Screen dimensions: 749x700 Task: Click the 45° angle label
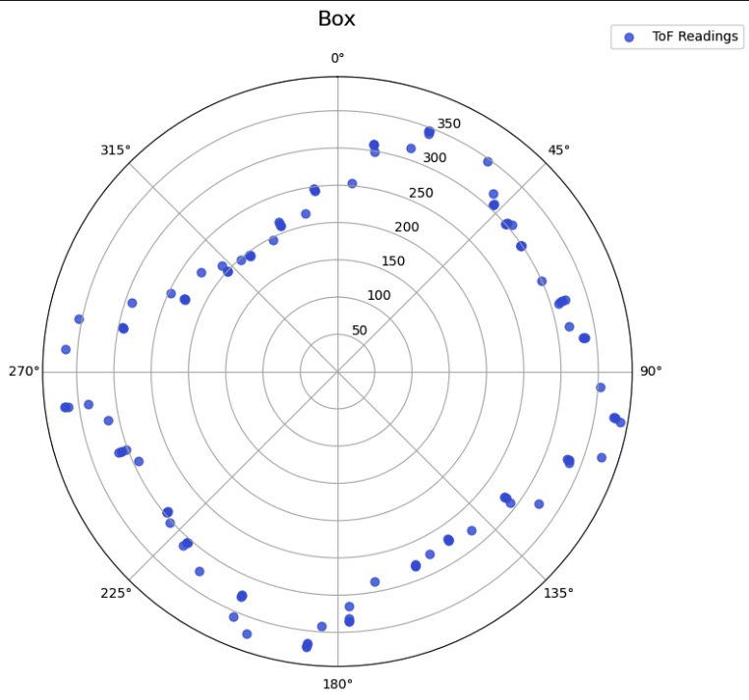pos(559,150)
